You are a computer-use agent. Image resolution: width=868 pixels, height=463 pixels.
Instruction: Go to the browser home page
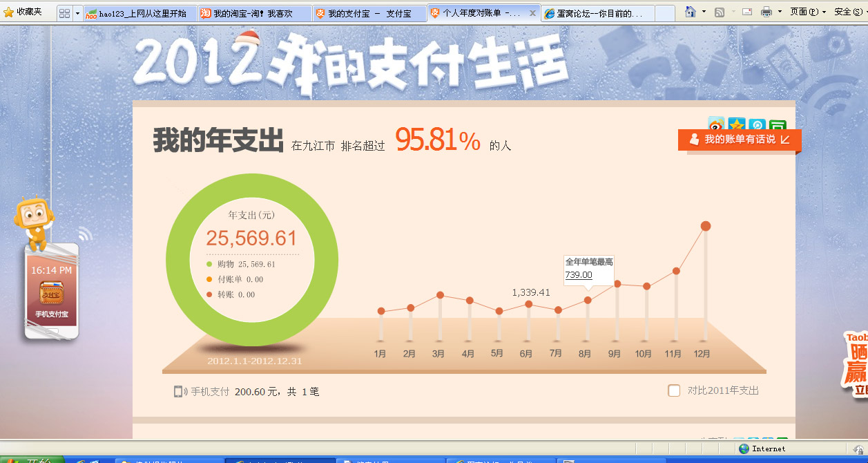[x=691, y=12]
